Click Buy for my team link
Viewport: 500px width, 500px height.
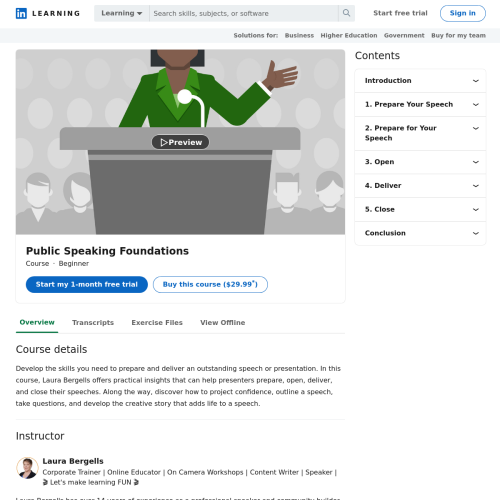[x=458, y=36]
